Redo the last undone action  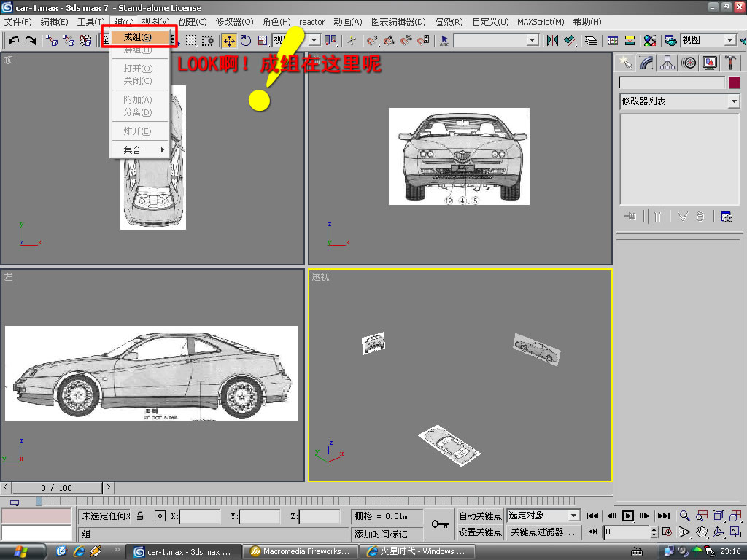tap(31, 41)
